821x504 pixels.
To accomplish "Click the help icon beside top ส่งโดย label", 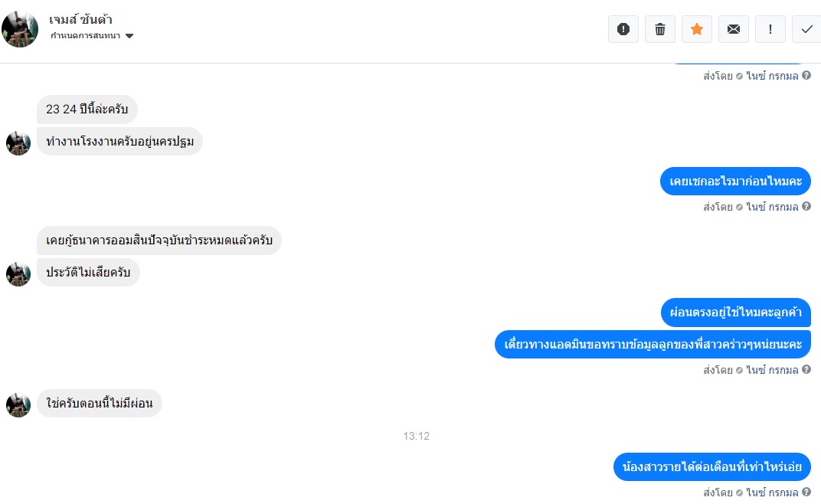I will pyautogui.click(x=806, y=75).
